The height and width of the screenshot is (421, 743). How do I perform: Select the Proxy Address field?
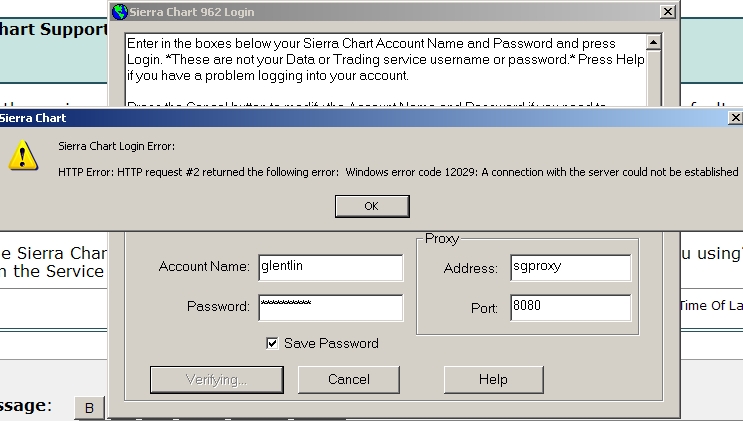click(570, 268)
